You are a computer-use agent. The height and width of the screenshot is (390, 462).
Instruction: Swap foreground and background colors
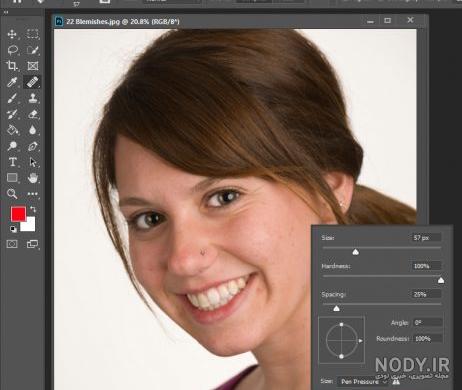(33, 209)
